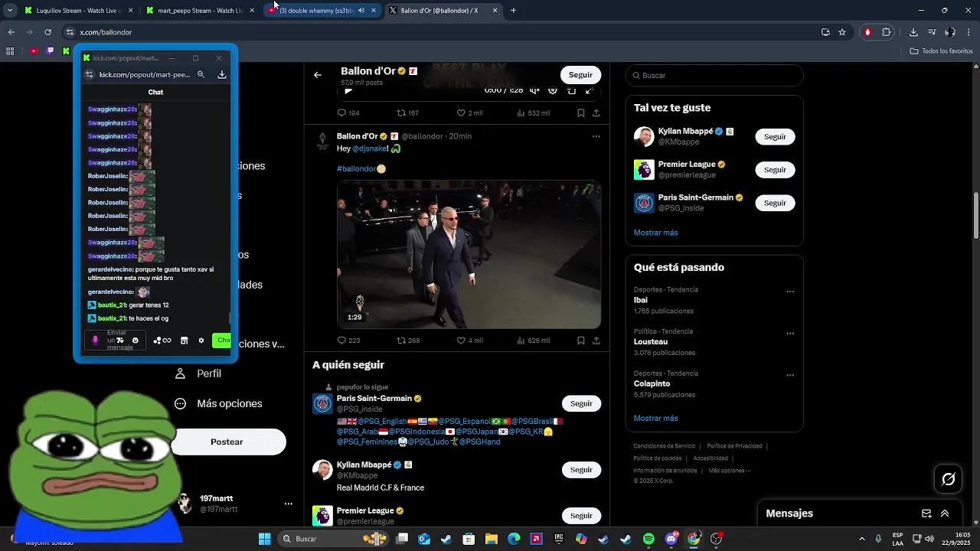Image resolution: width=980 pixels, height=551 pixels.
Task: Open the Grok floating button
Action: click(949, 479)
